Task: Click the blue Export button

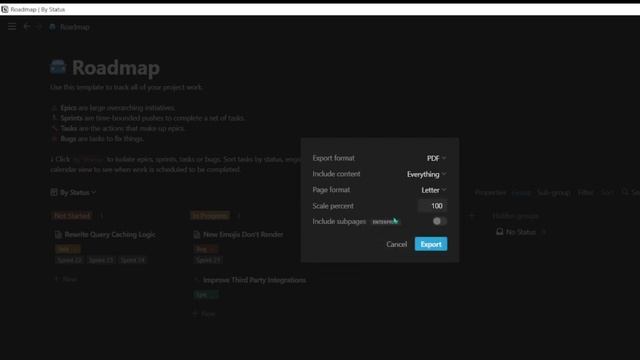Action: coord(431,244)
